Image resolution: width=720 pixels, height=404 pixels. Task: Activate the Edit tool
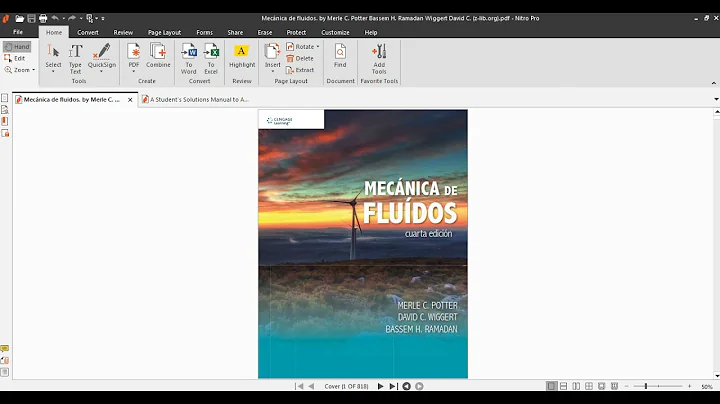tap(15, 58)
